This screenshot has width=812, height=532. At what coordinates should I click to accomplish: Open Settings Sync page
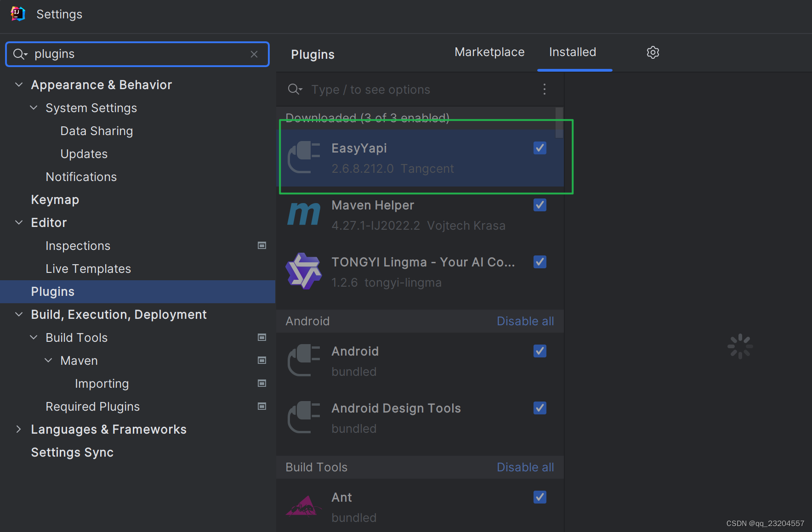(72, 453)
